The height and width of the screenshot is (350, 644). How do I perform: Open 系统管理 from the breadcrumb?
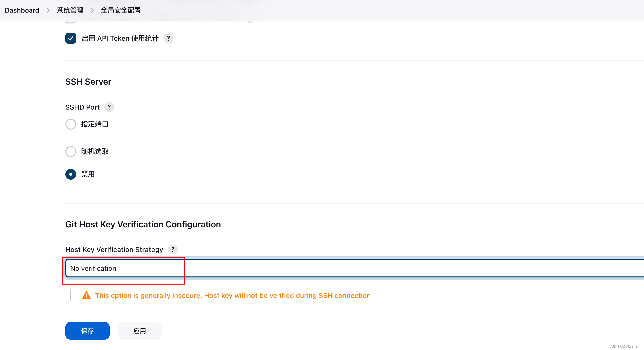coord(70,10)
